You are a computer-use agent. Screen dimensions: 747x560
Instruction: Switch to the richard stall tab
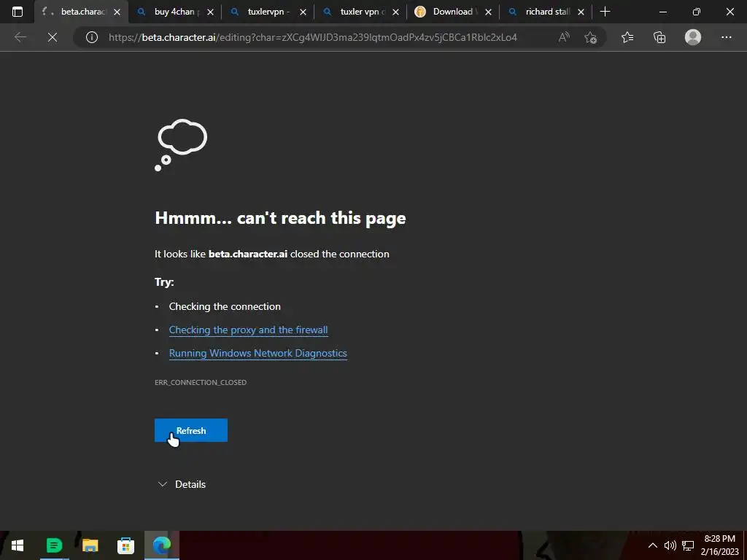[x=546, y=12]
